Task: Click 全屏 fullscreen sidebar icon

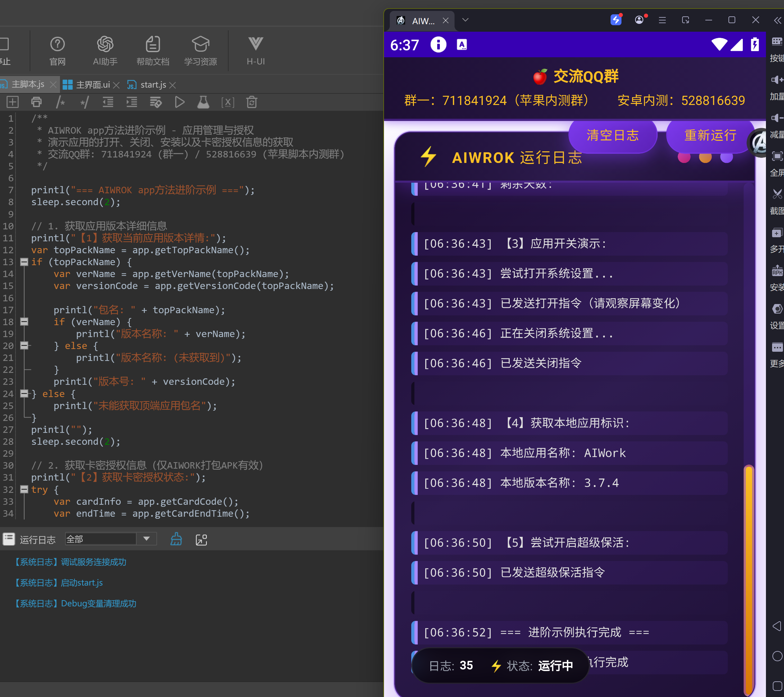Action: [778, 164]
